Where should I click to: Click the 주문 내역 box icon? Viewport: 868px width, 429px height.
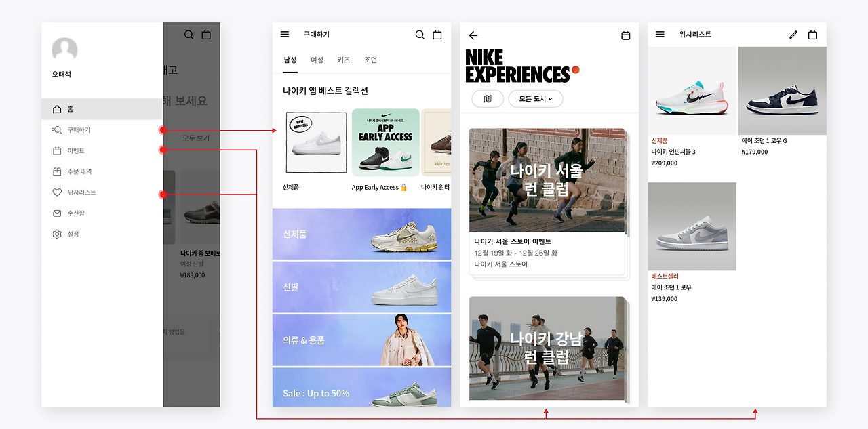click(57, 171)
